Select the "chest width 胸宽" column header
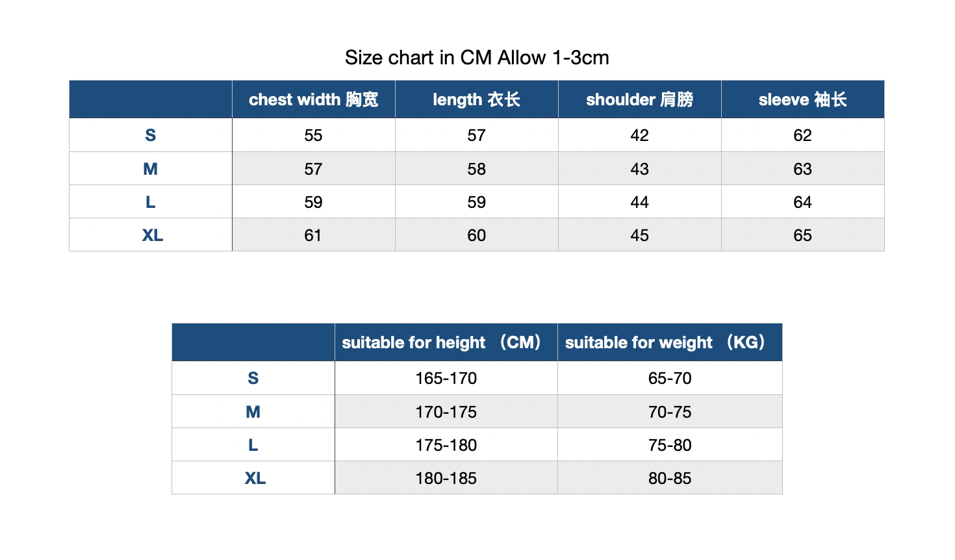This screenshot has height=560, width=955. pyautogui.click(x=313, y=99)
